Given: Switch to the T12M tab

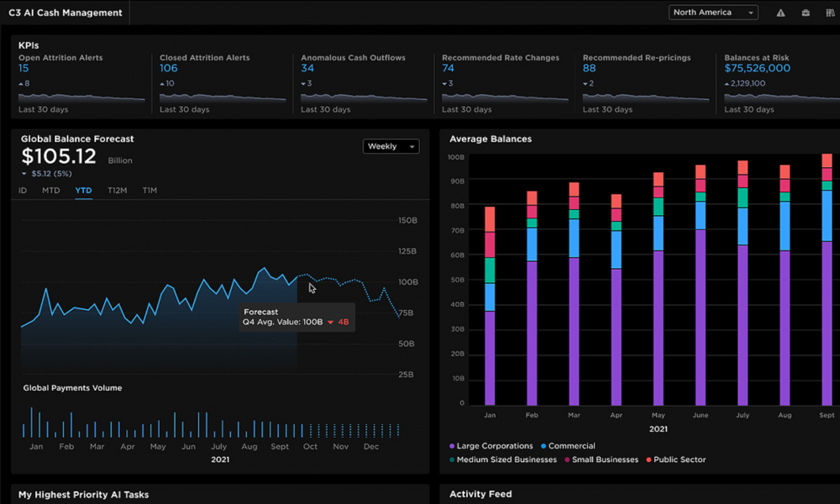Looking at the screenshot, I should (118, 190).
